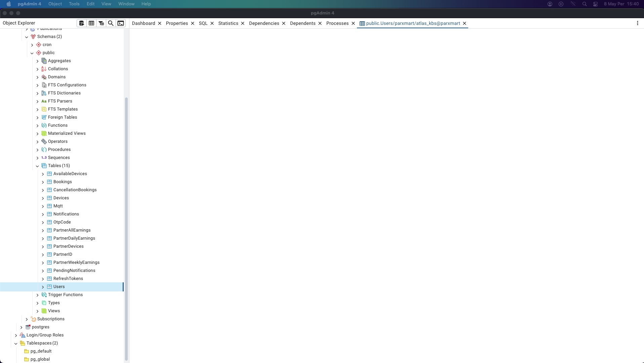The image size is (644, 363).
Task: Open the Tools menu
Action: [74, 4]
